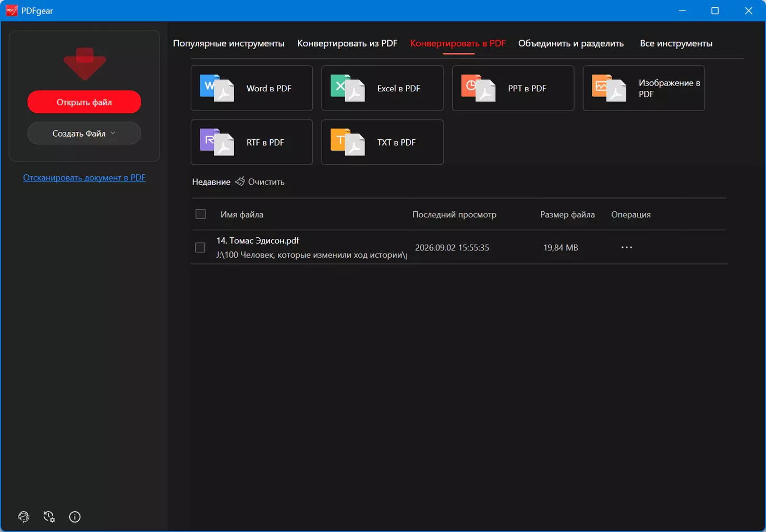Viewport: 766px width, 532px height.
Task: Follow the Отсканировать документ в PDF link
Action: pyautogui.click(x=84, y=177)
